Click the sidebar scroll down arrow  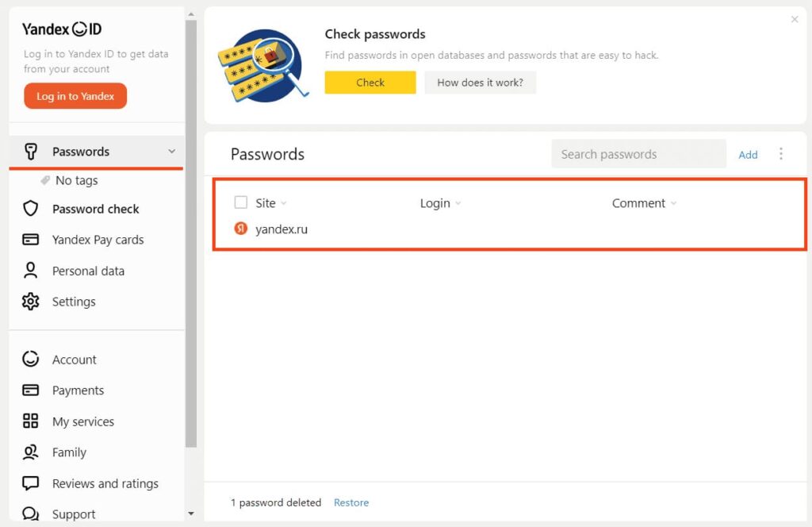190,514
